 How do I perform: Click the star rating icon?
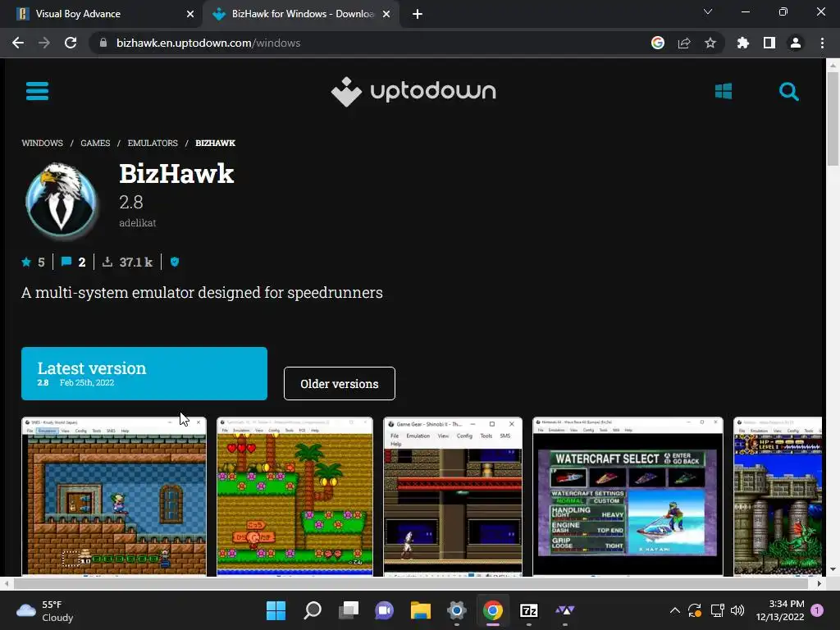[26, 262]
